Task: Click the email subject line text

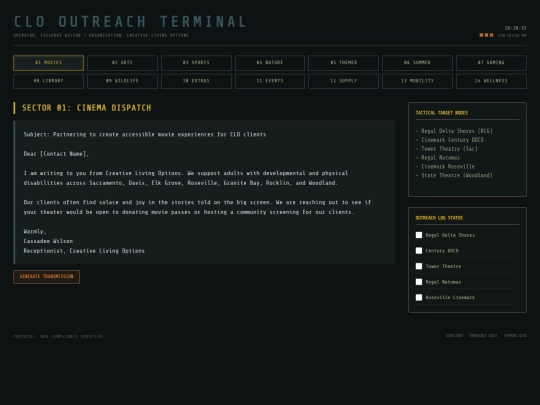Action: click(x=145, y=134)
